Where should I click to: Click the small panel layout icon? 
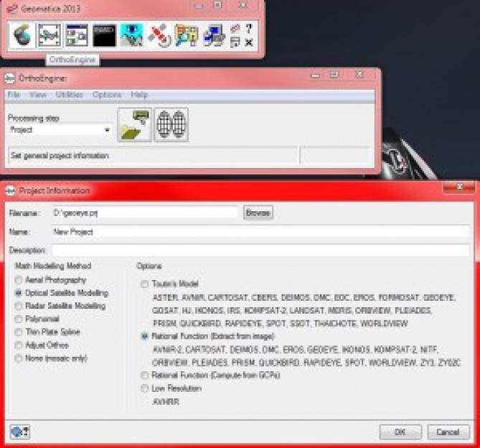point(235,42)
